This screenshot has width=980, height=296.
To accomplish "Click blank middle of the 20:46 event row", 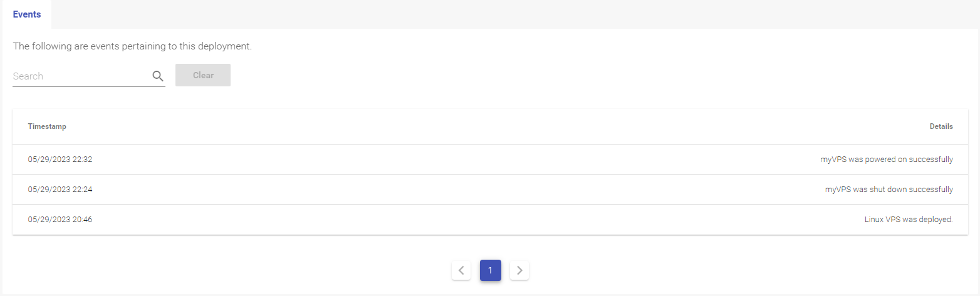I will click(x=476, y=220).
